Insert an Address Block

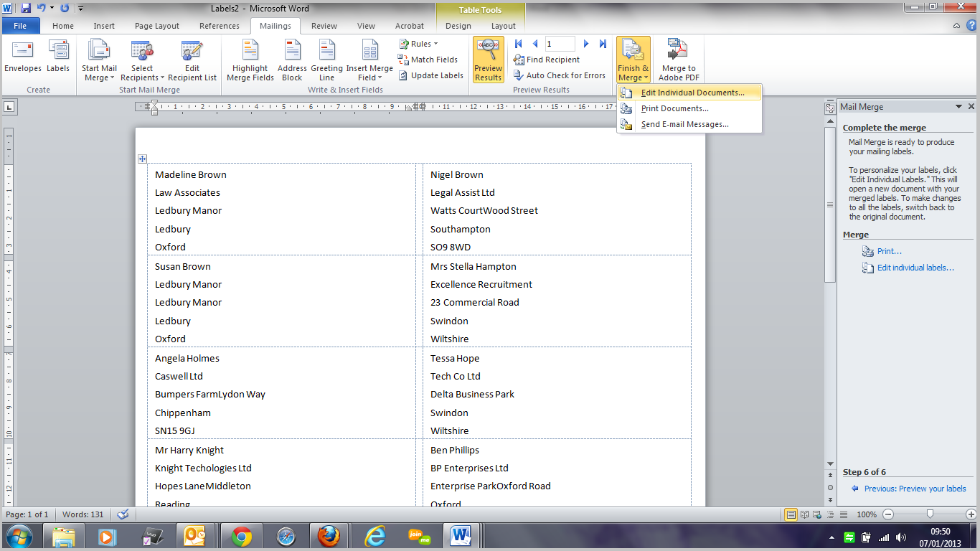(x=292, y=60)
